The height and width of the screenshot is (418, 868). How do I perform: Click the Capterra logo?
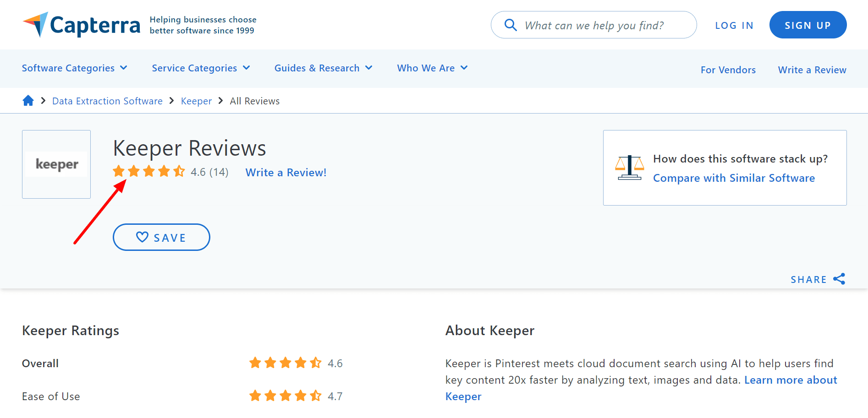click(x=81, y=25)
